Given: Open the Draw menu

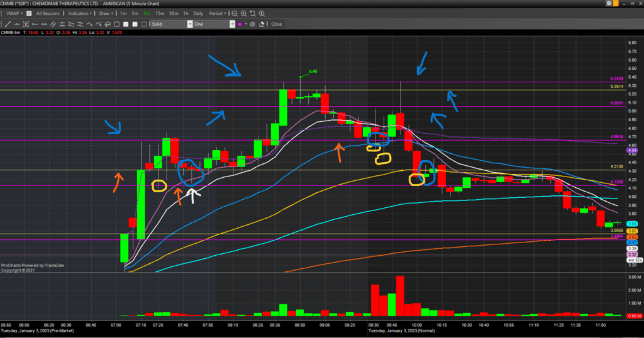Looking at the screenshot, I should click(106, 13).
